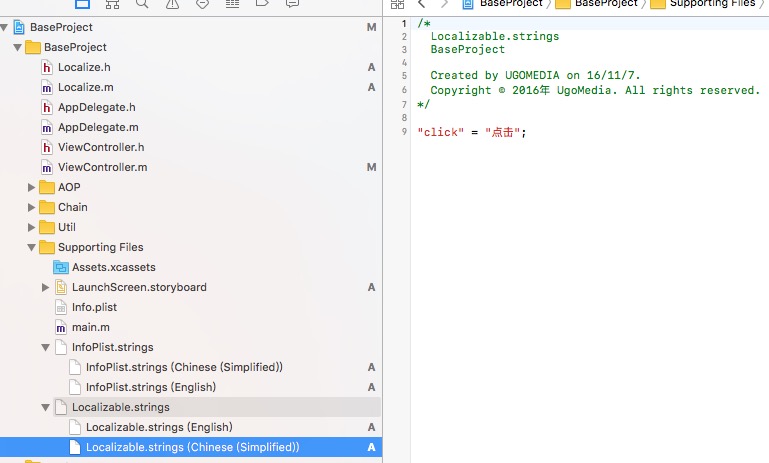The height and width of the screenshot is (463, 769).
Task: Open the Report navigator speech bubble icon
Action: pos(292,4)
